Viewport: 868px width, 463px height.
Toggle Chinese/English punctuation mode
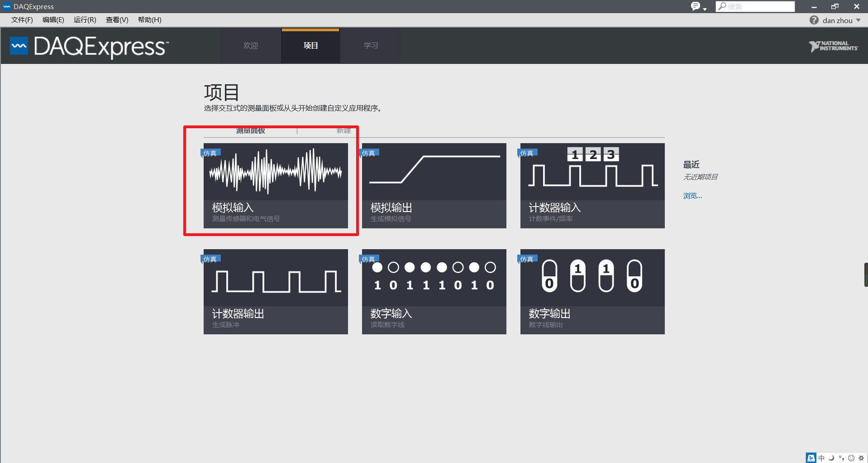tap(842, 458)
